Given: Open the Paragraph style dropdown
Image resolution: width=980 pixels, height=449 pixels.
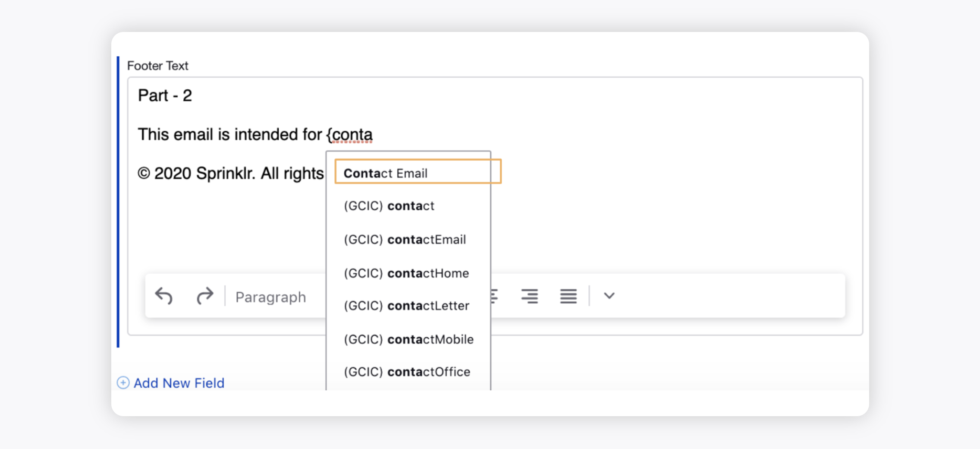Looking at the screenshot, I should pyautogui.click(x=270, y=297).
